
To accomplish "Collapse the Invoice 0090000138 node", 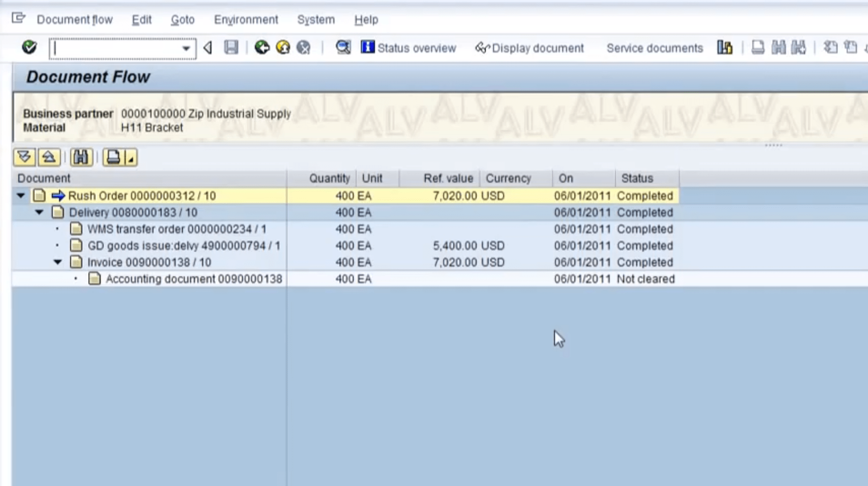I will (x=58, y=262).
